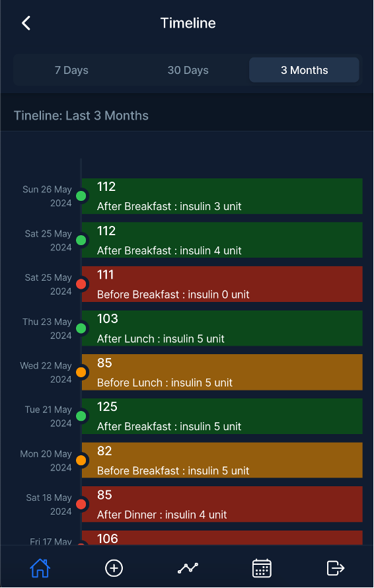Open the calendar icon in bottom bar
The width and height of the screenshot is (374, 588).
[x=262, y=568]
